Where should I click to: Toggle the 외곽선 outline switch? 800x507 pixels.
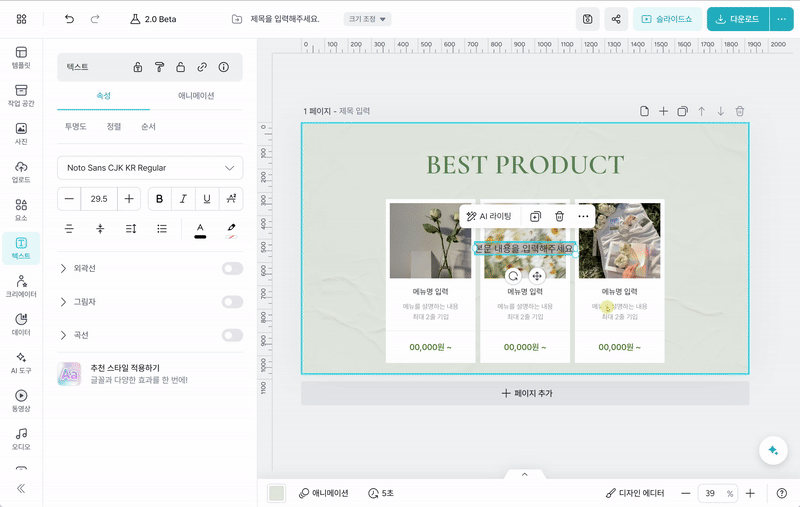click(x=232, y=268)
